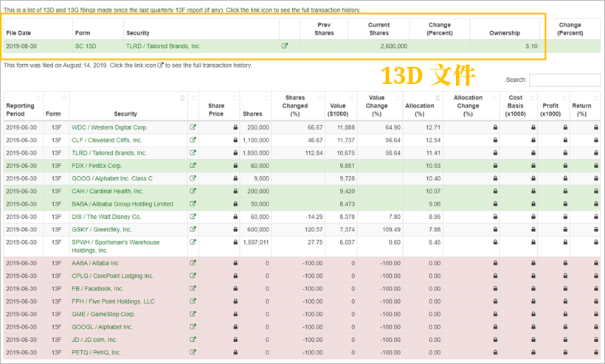Open link icon next to GOOG Alphabet Class C
Screen dimensions: 605x364
193,178
